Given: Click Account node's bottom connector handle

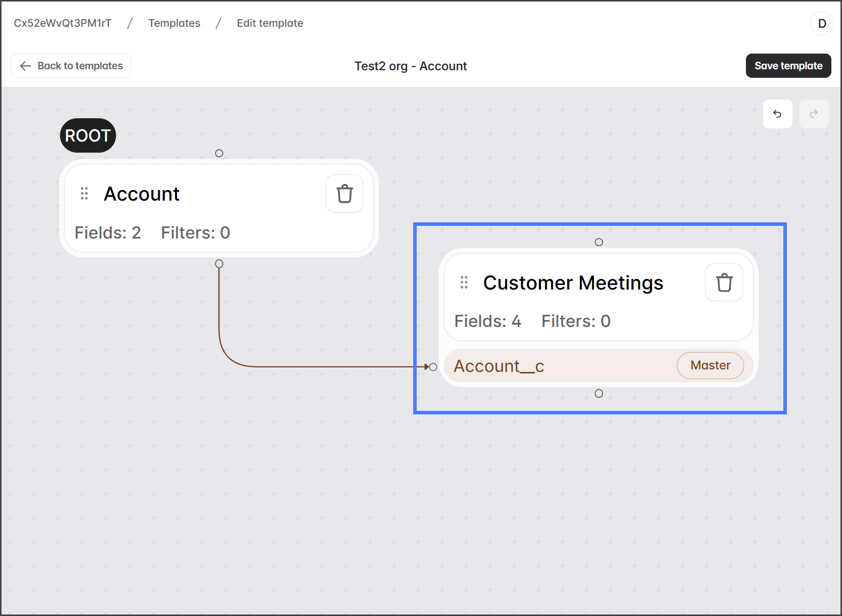Looking at the screenshot, I should pyautogui.click(x=219, y=264).
